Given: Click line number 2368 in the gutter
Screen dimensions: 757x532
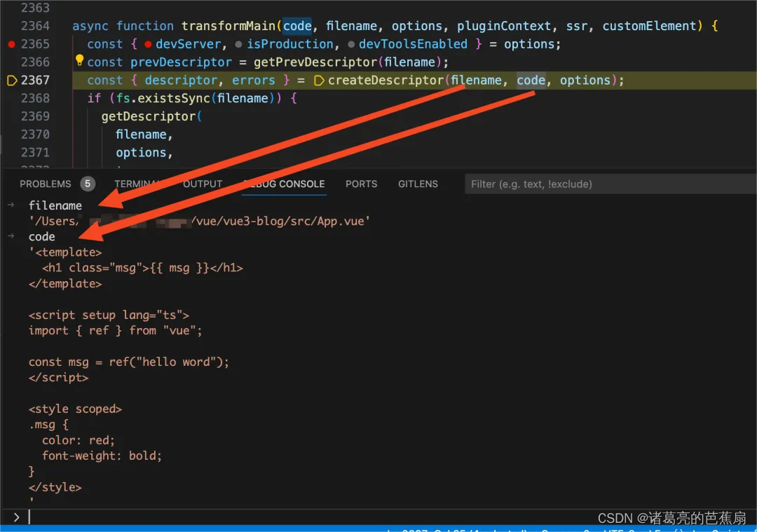Looking at the screenshot, I should click(x=35, y=99).
